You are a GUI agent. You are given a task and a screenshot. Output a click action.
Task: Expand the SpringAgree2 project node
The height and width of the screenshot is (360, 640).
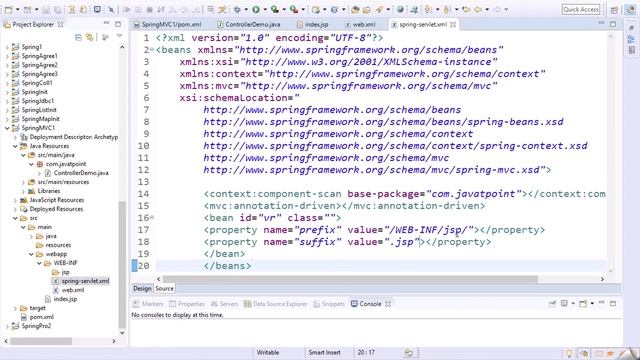coord(7,65)
